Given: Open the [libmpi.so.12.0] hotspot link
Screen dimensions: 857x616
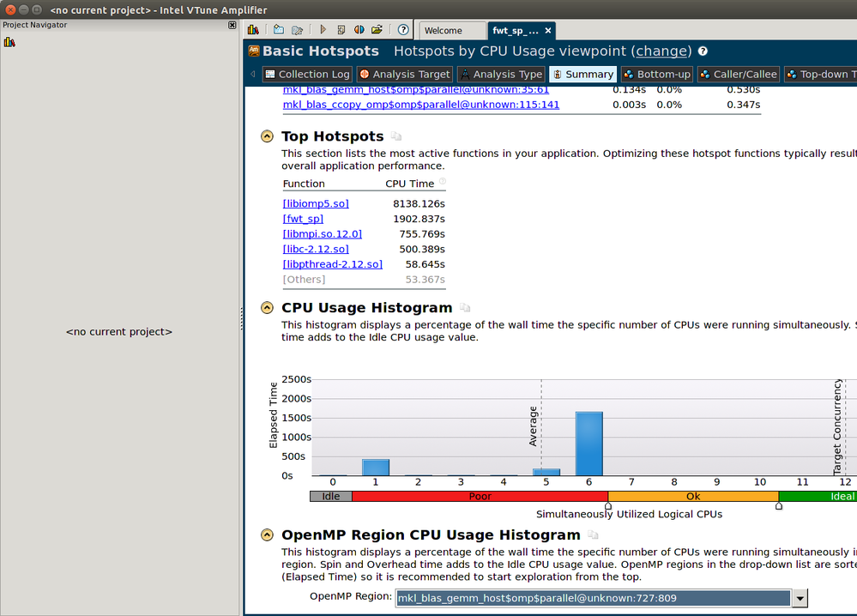Looking at the screenshot, I should (322, 234).
